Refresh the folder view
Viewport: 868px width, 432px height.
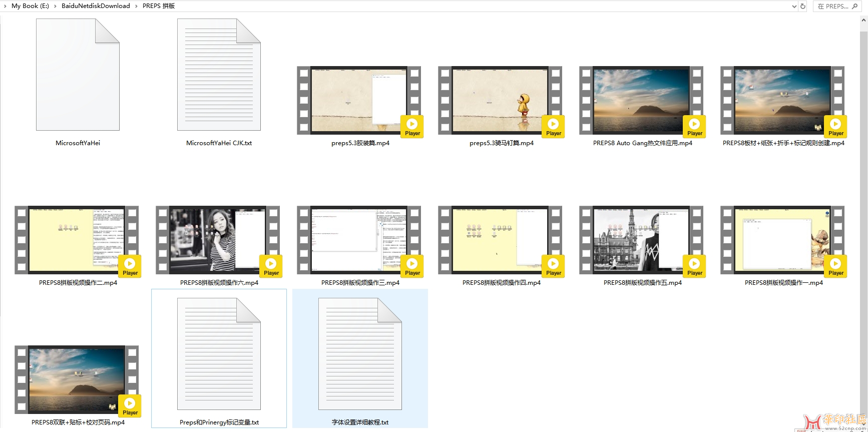click(x=803, y=7)
